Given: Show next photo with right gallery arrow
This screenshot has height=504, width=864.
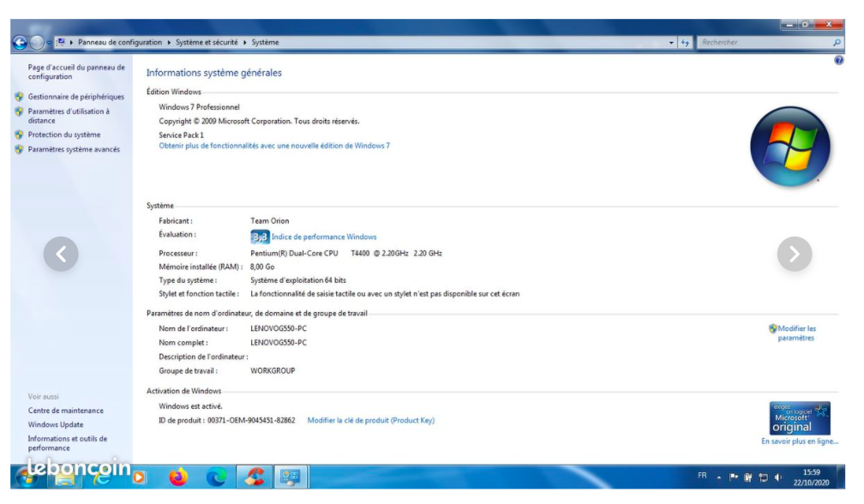Looking at the screenshot, I should tap(795, 254).
